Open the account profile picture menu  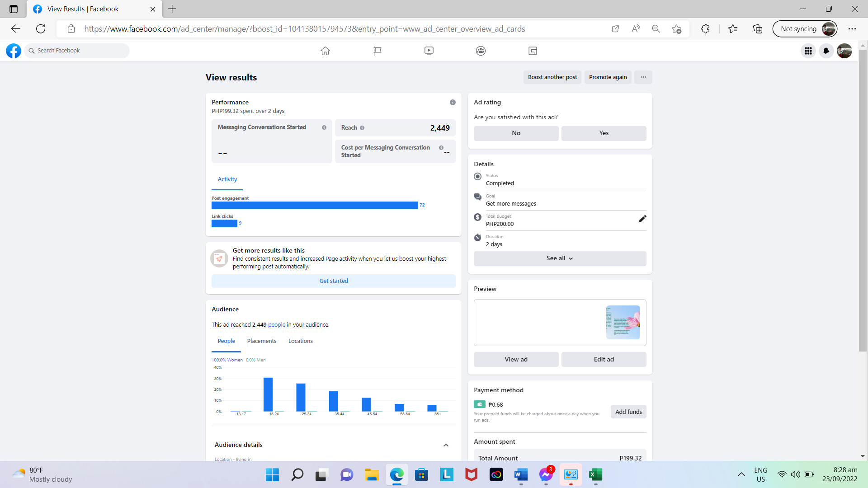(x=844, y=51)
